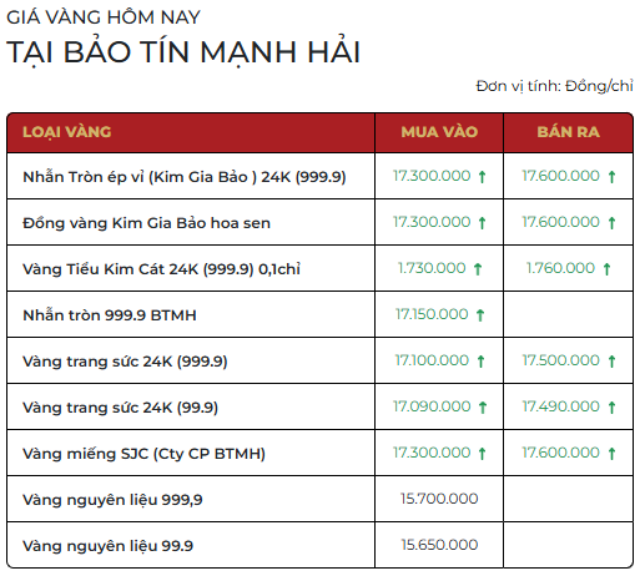Click the Vàng nguyên liệu 999,9 row label
The height and width of the screenshot is (576, 640).
click(x=113, y=499)
